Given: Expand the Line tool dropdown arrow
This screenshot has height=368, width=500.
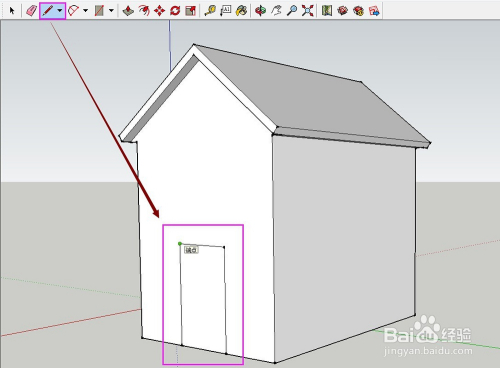Looking at the screenshot, I should tap(60, 11).
